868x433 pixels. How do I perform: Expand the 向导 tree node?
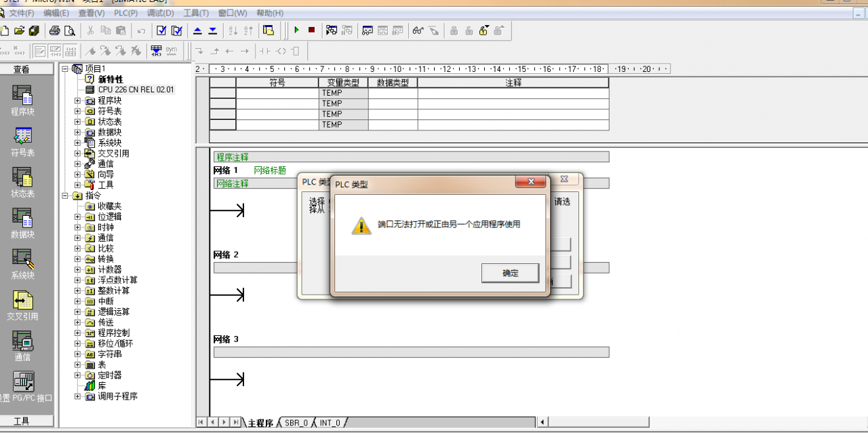pos(77,174)
